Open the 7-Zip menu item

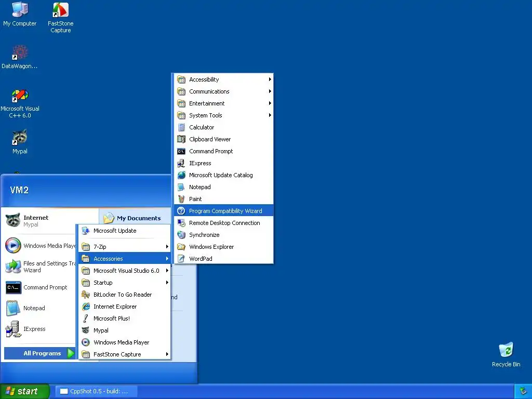[125, 247]
